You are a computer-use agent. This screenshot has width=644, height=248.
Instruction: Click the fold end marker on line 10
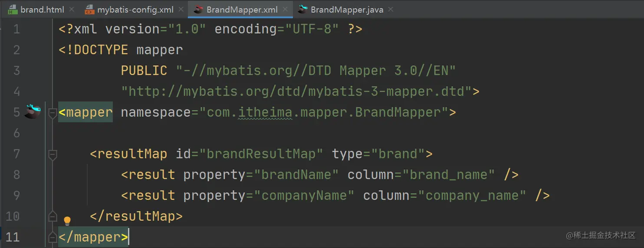coord(53,216)
